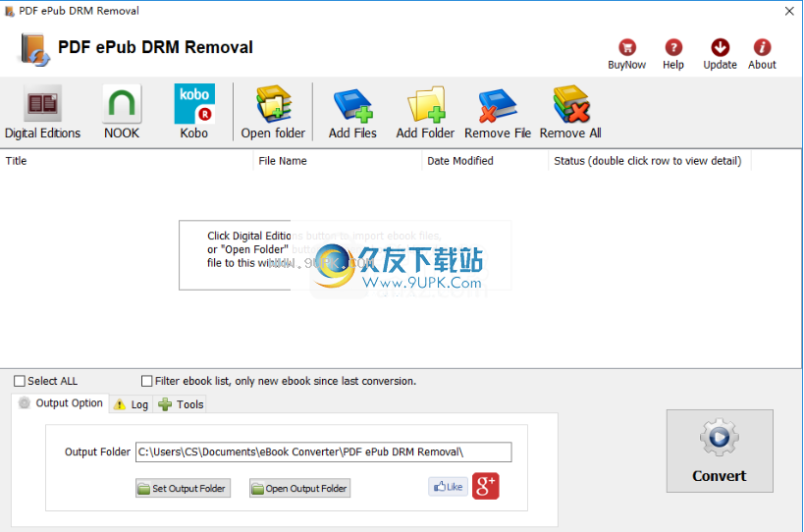Open the BuyNow shopping cart
The image size is (804, 532).
(626, 54)
